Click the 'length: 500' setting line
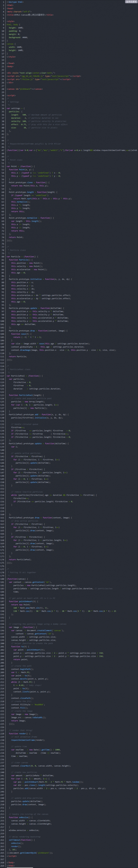This screenshot has width=138, height=868. (36, 115)
